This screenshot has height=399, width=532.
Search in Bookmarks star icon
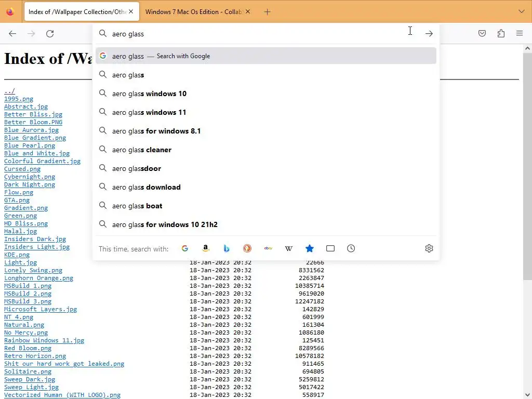tap(310, 248)
